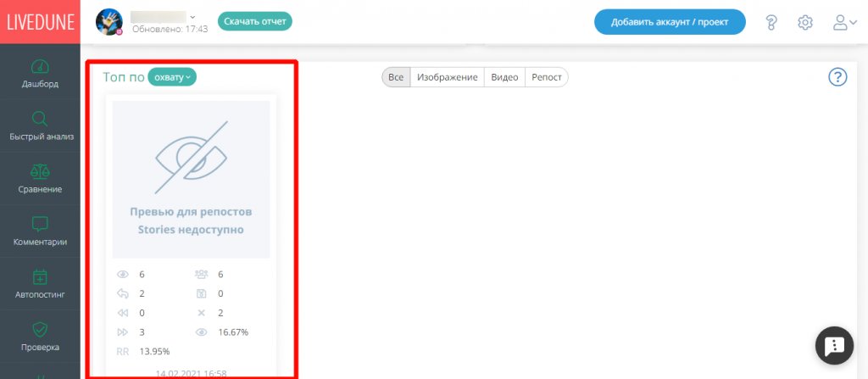Open the Дашборд sidebar section
The image size is (868, 379).
coord(41,74)
